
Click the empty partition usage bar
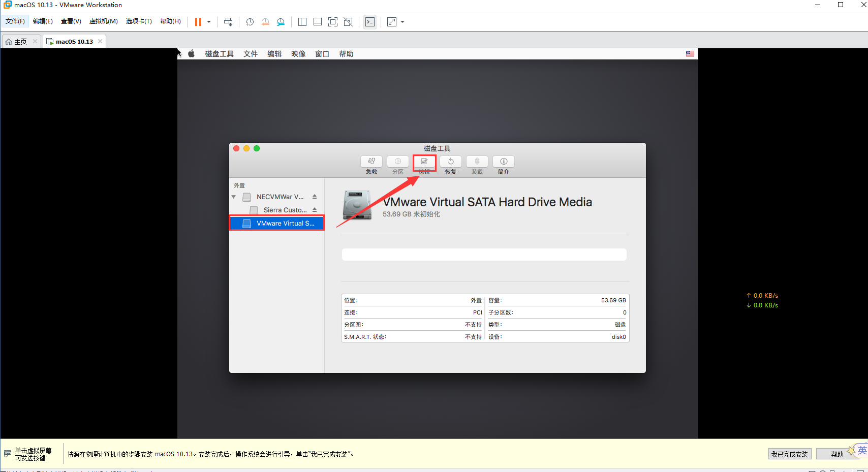[x=484, y=255]
